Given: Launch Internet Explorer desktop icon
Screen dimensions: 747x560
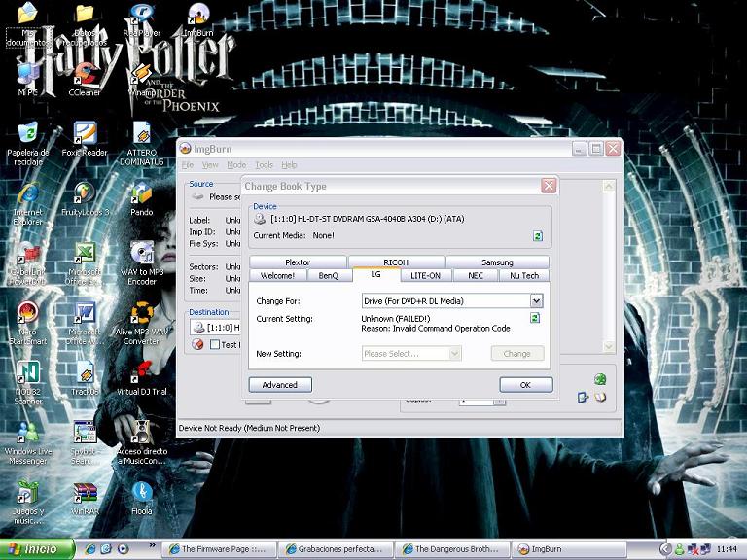Looking at the screenshot, I should point(27,204).
